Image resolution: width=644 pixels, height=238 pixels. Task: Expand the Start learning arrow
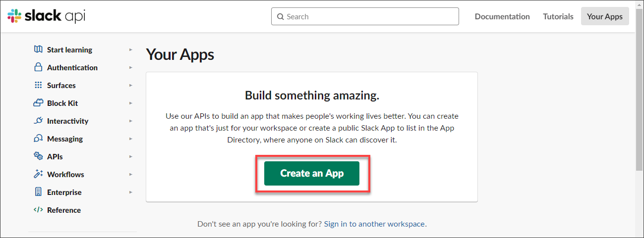point(131,49)
